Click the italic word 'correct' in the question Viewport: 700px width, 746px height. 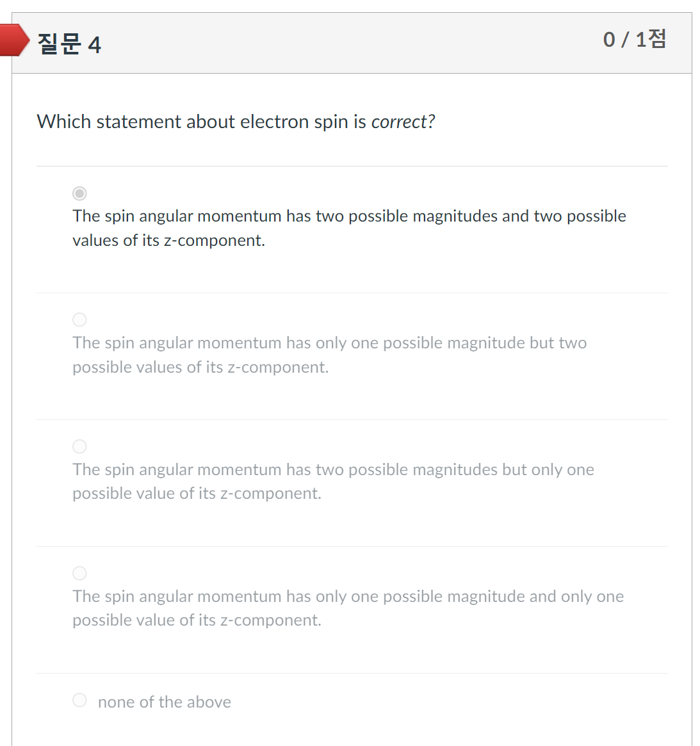tap(400, 122)
